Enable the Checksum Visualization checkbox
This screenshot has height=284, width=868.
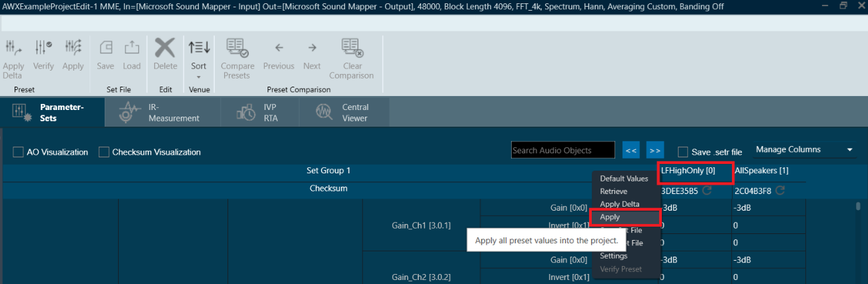pyautogui.click(x=104, y=152)
